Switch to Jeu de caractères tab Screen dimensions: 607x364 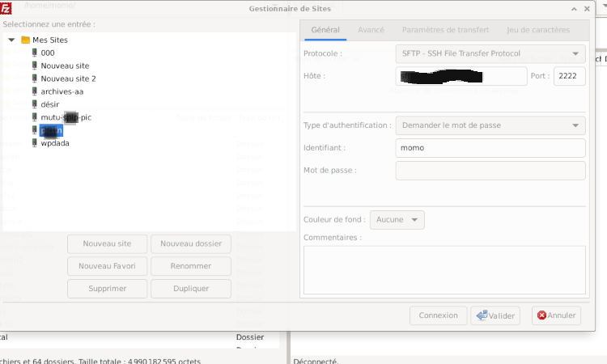tap(538, 30)
